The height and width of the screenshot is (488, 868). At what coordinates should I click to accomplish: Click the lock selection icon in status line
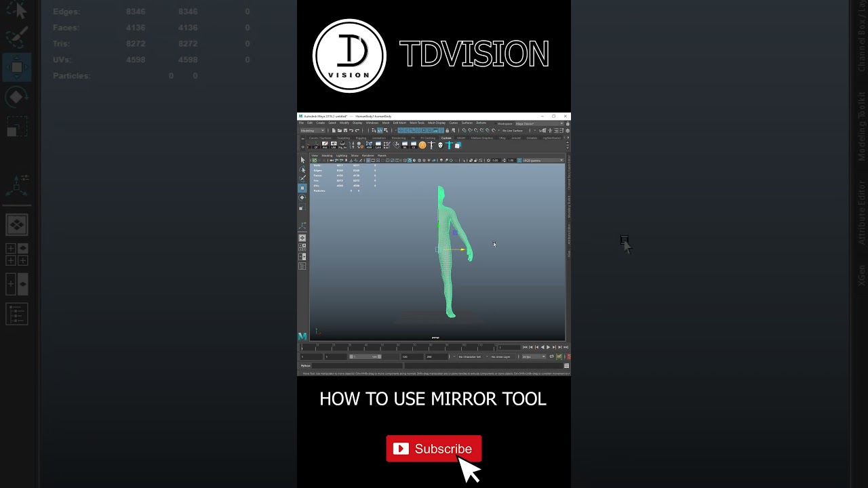[x=447, y=130]
